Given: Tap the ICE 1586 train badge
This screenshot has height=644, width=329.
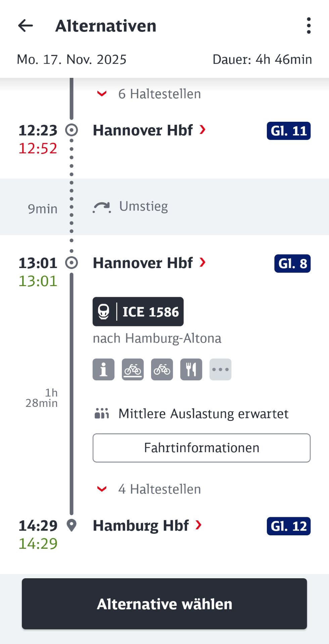Looking at the screenshot, I should coord(138,312).
